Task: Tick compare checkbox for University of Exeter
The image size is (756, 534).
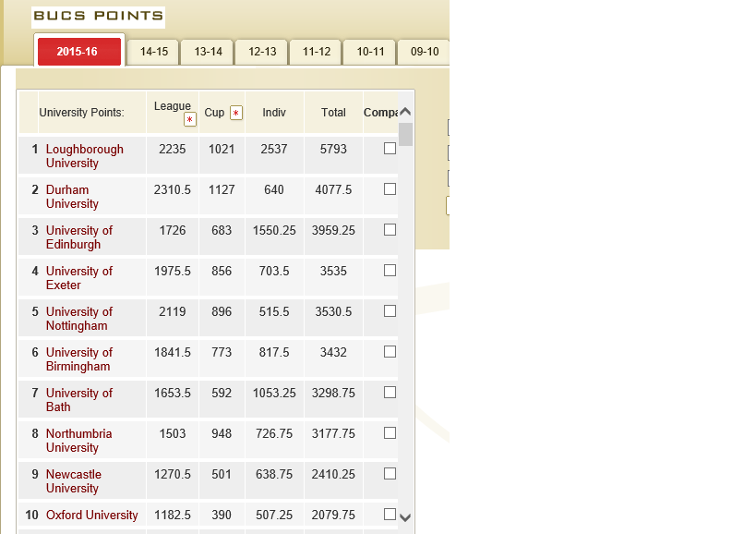Action: click(x=390, y=271)
